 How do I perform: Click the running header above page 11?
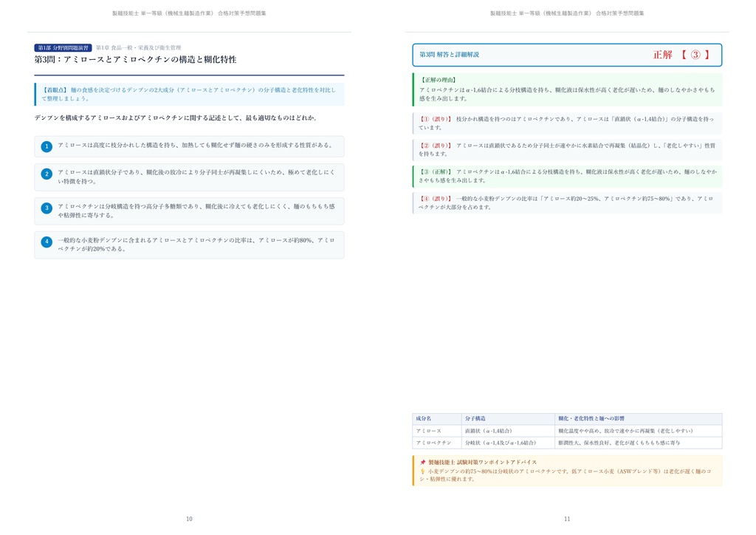click(x=567, y=13)
